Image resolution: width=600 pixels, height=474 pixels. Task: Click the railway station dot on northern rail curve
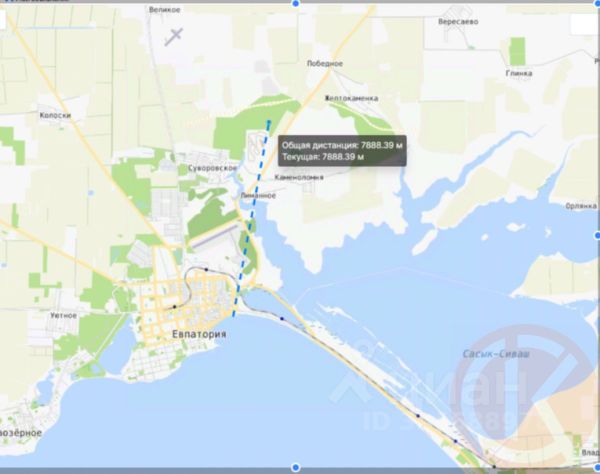[206, 269]
